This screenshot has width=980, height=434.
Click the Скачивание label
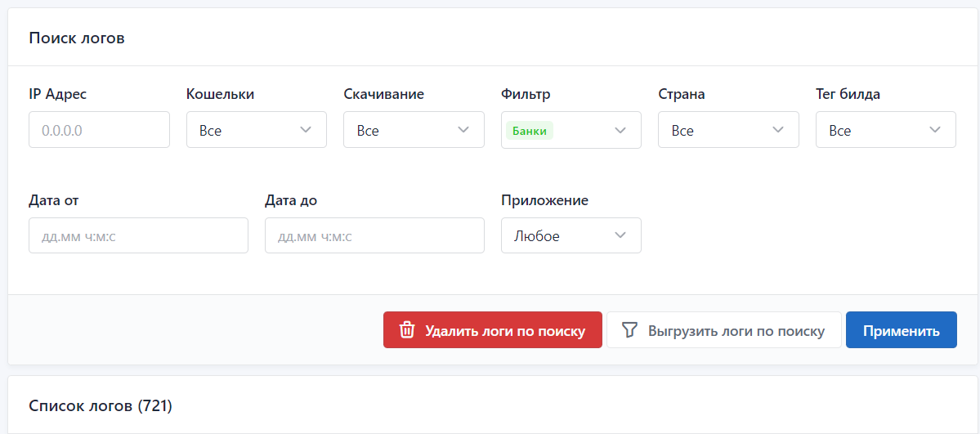384,95
